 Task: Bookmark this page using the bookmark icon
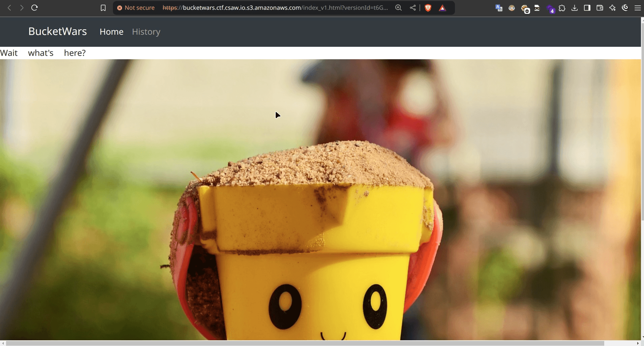pyautogui.click(x=103, y=8)
